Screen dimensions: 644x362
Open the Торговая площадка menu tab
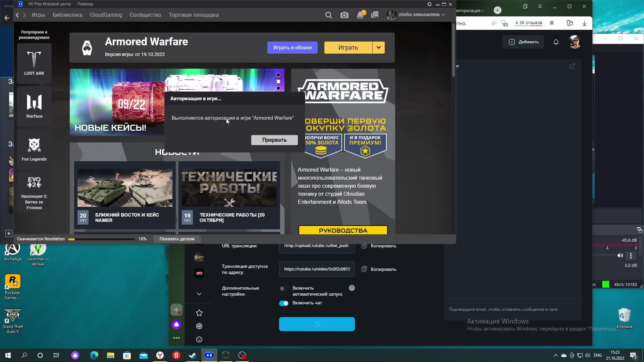coord(194,15)
